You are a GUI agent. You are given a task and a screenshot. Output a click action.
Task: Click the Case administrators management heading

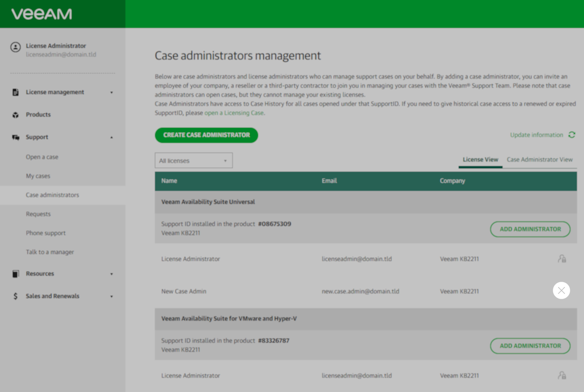(238, 56)
